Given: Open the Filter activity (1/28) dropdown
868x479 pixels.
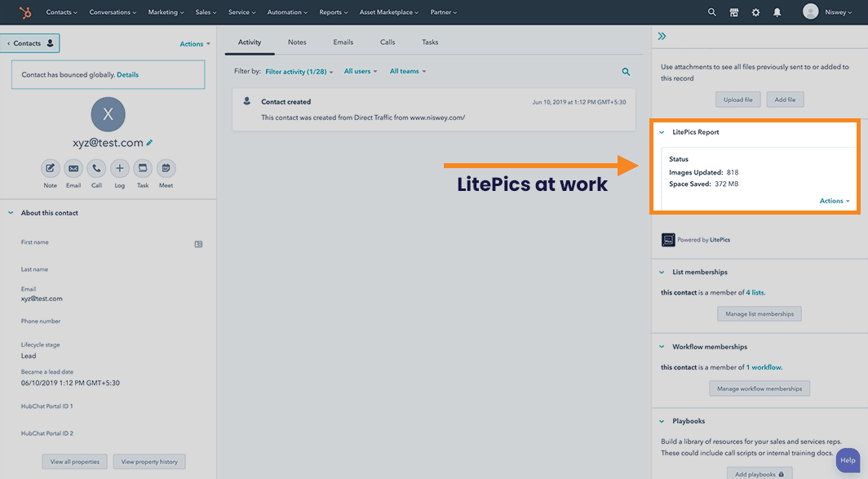Looking at the screenshot, I should pyautogui.click(x=299, y=72).
